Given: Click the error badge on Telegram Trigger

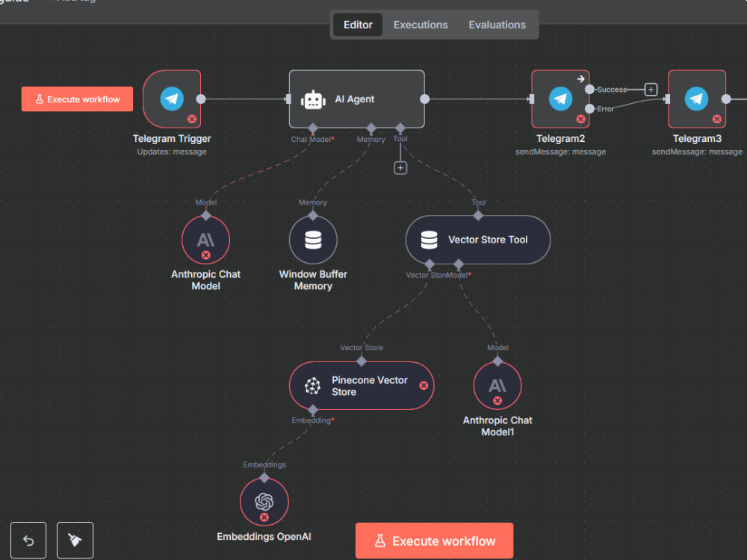Looking at the screenshot, I should pos(192,119).
